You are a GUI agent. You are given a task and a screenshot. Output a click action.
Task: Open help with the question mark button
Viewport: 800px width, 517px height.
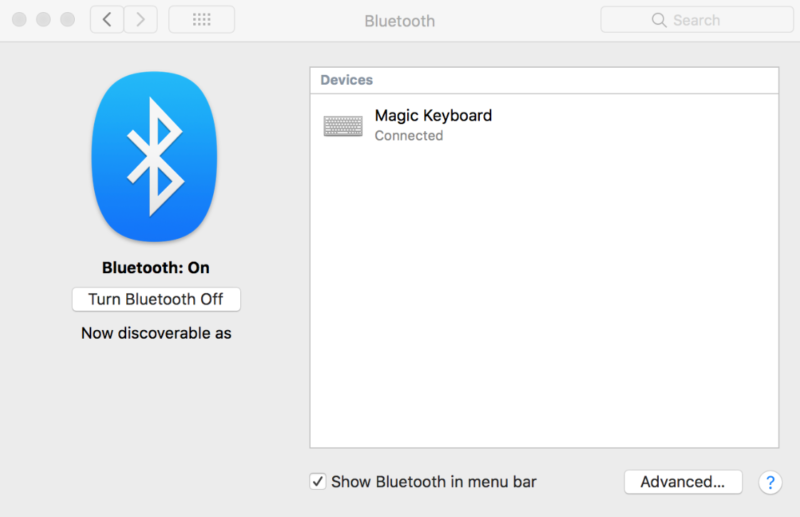coord(769,482)
